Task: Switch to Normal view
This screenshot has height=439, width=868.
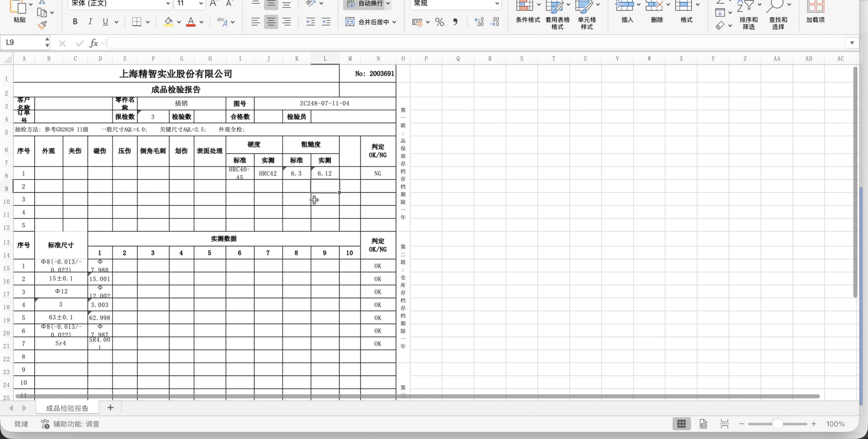Action: [681, 424]
